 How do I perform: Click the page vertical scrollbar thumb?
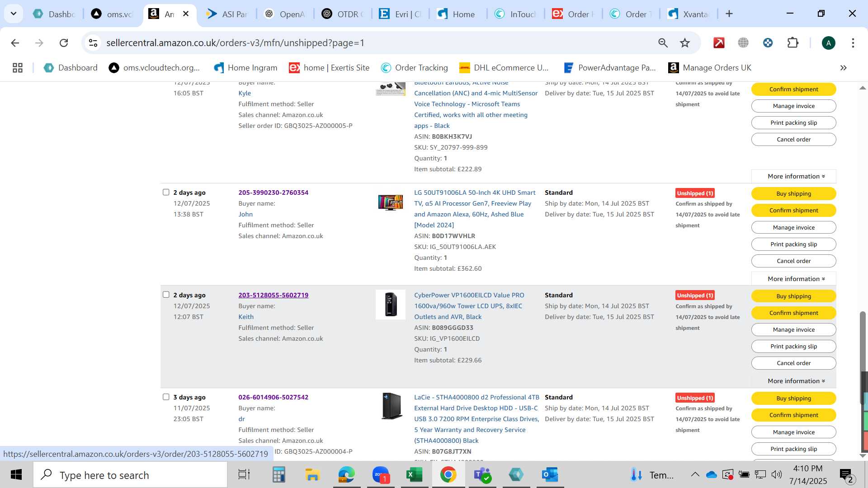863,357
